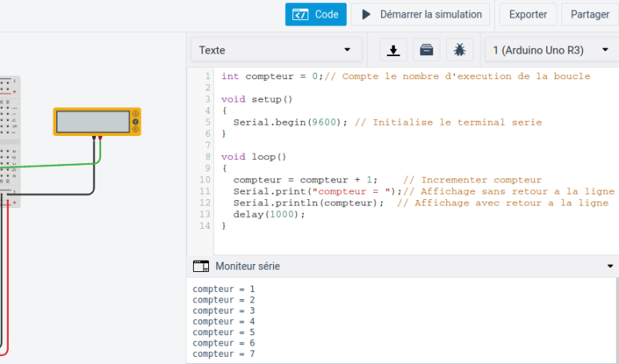Open the Texte editor mode dropdown
The height and width of the screenshot is (364, 619).
(x=275, y=50)
